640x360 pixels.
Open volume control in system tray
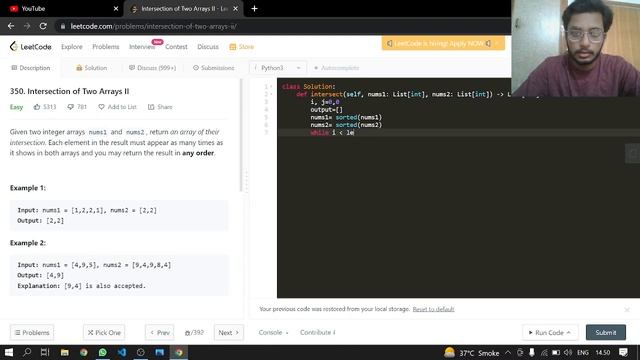(568, 352)
